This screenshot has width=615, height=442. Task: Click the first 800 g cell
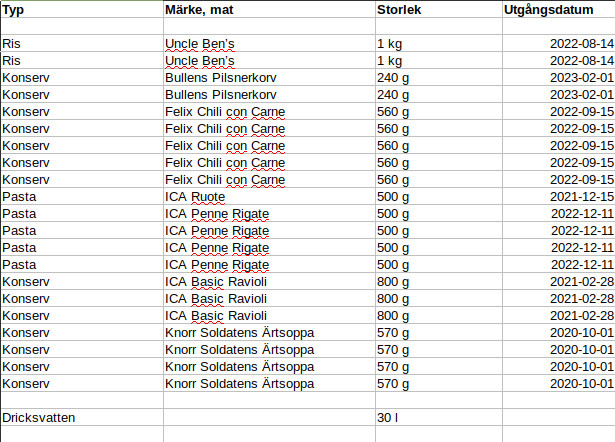point(439,281)
